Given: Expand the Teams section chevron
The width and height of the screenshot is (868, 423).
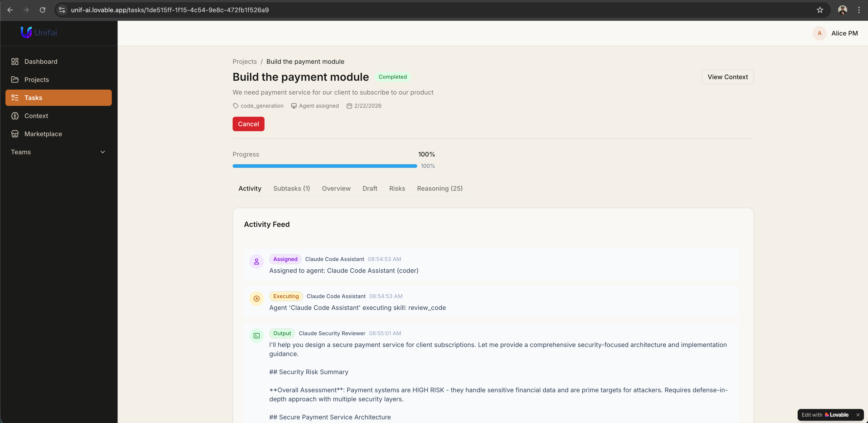Looking at the screenshot, I should pos(103,152).
